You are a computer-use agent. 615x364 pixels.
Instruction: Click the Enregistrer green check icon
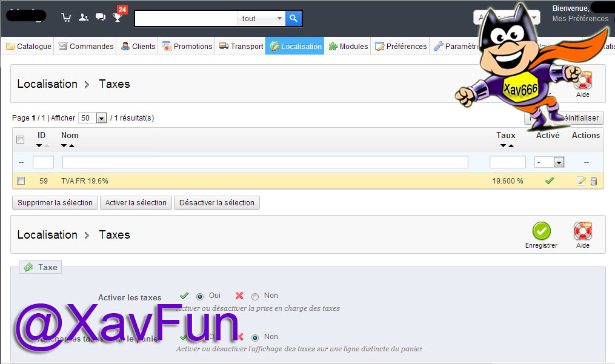tap(541, 231)
